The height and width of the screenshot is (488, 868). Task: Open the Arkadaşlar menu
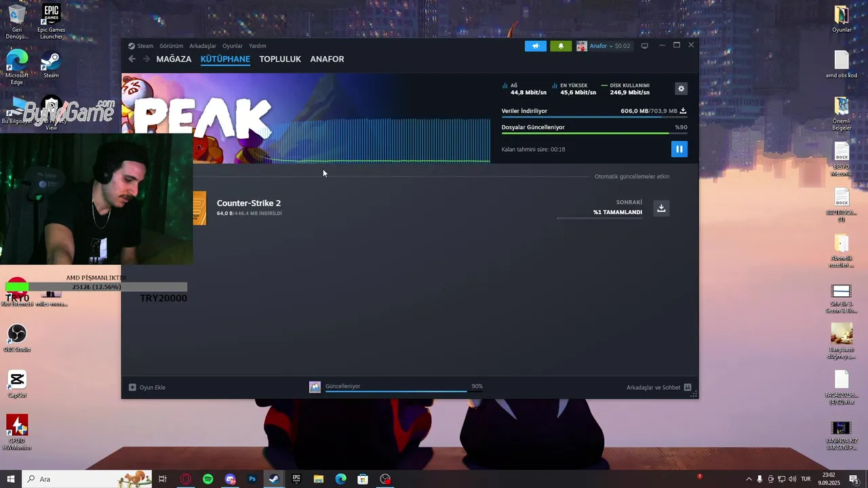(203, 46)
